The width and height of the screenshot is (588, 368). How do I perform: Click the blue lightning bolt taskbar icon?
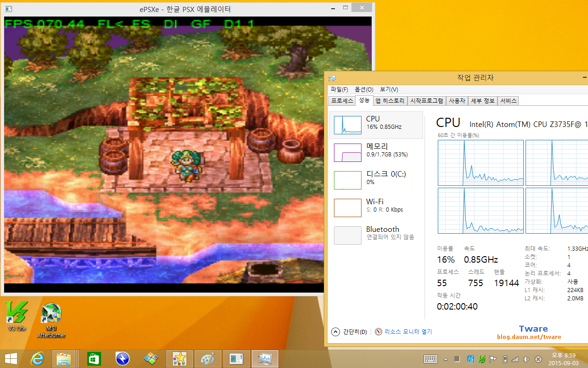(x=122, y=359)
